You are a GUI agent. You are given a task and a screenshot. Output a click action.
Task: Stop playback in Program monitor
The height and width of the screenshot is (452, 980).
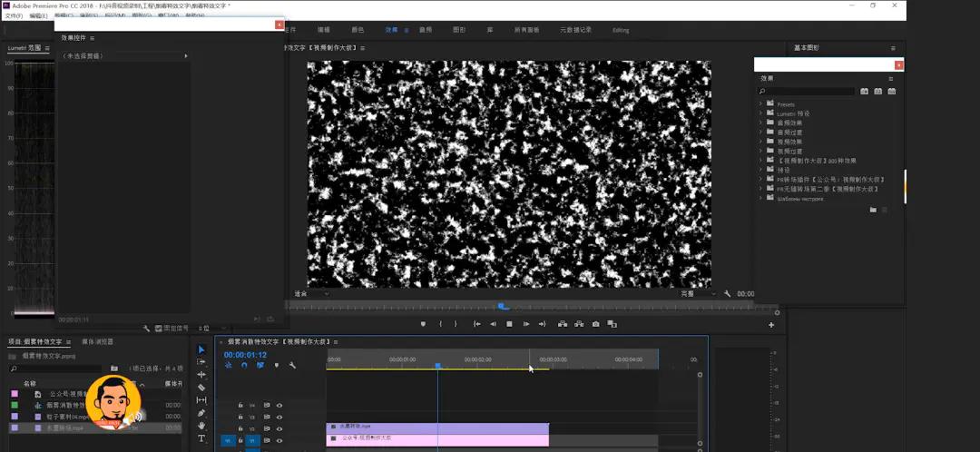[x=509, y=324]
